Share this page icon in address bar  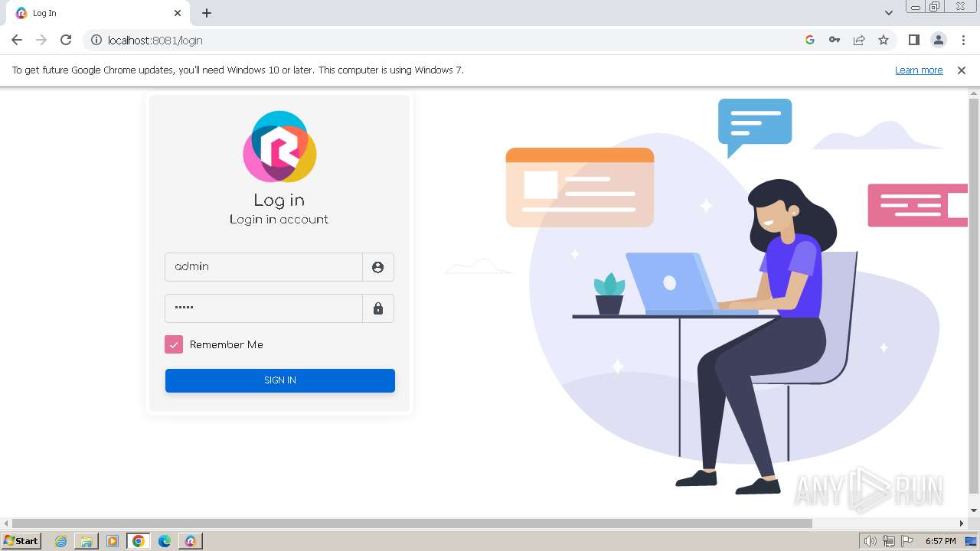pyautogui.click(x=859, y=40)
